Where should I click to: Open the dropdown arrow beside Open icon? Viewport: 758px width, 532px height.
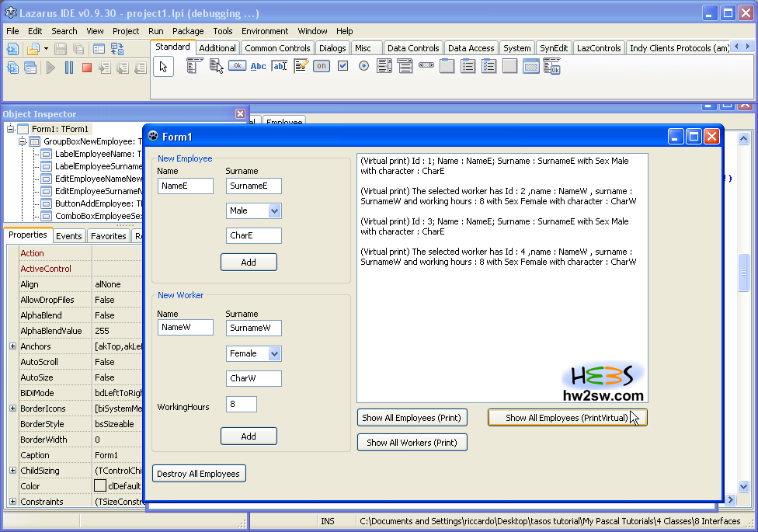[x=46, y=49]
